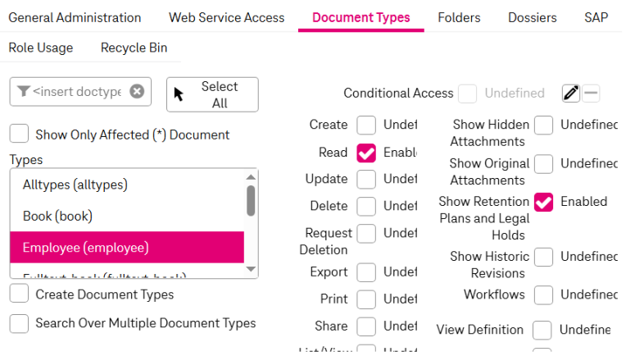Screen dimensions: 644x356
Task: Select Book (book) in the Types list
Action: tap(57, 217)
